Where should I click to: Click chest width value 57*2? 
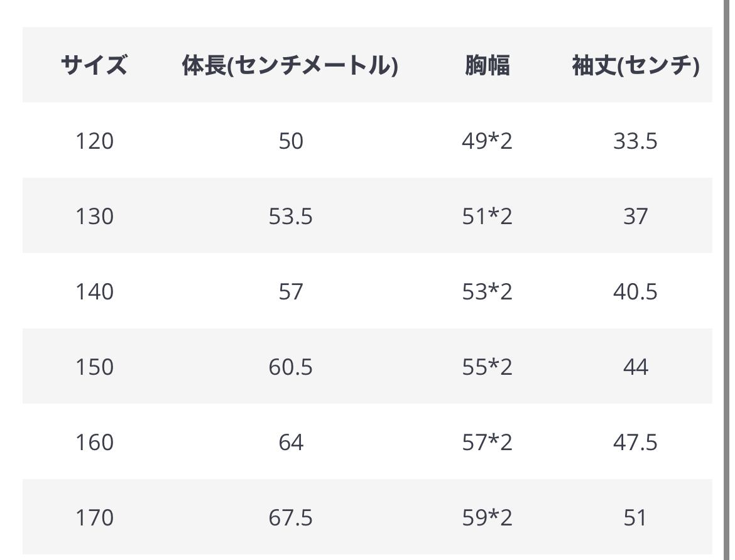(x=487, y=442)
